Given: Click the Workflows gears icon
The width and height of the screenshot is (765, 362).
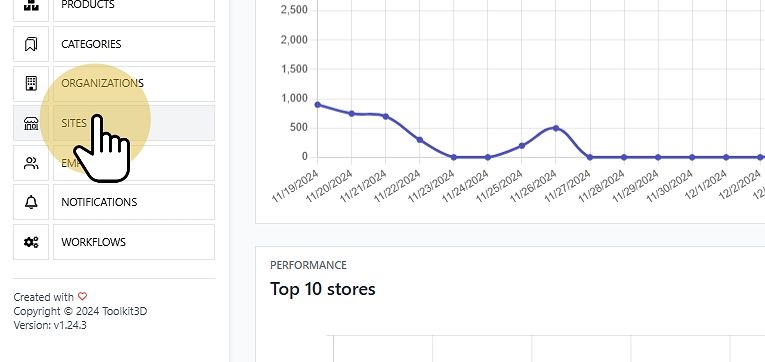Looking at the screenshot, I should pyautogui.click(x=31, y=242).
